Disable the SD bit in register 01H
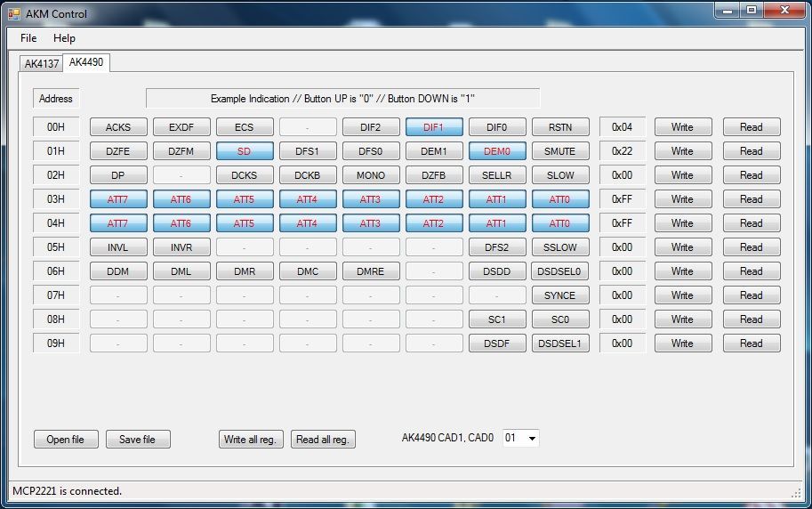 click(x=245, y=151)
